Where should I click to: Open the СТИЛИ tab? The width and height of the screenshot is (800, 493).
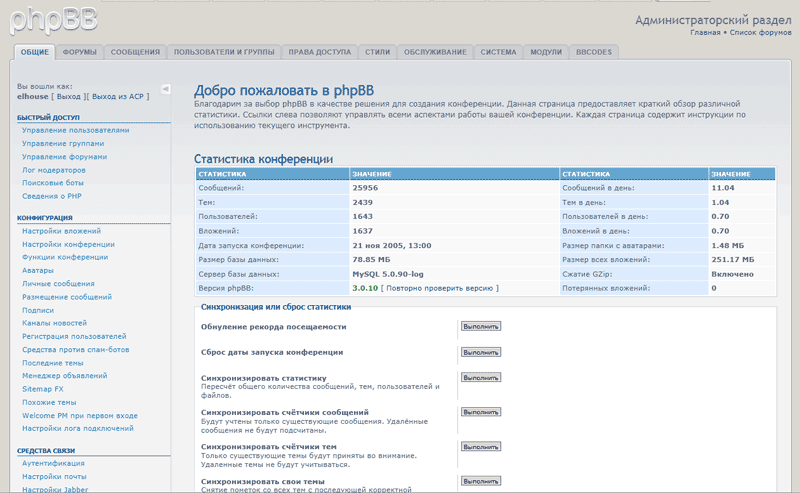378,52
